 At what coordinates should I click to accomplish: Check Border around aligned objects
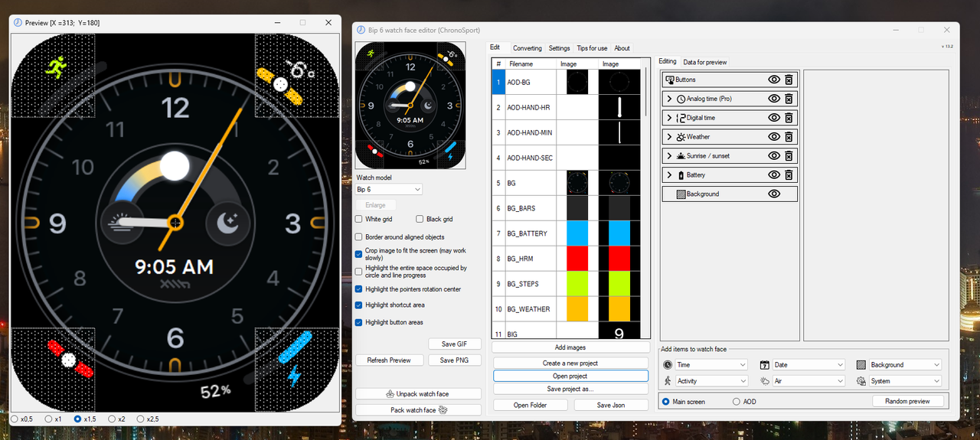click(359, 237)
